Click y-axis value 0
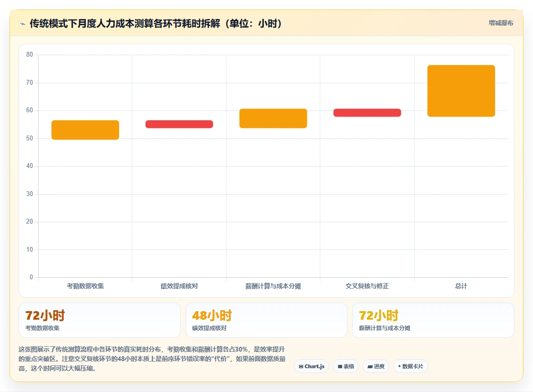Viewport: 533px width, 392px height. pos(31,277)
